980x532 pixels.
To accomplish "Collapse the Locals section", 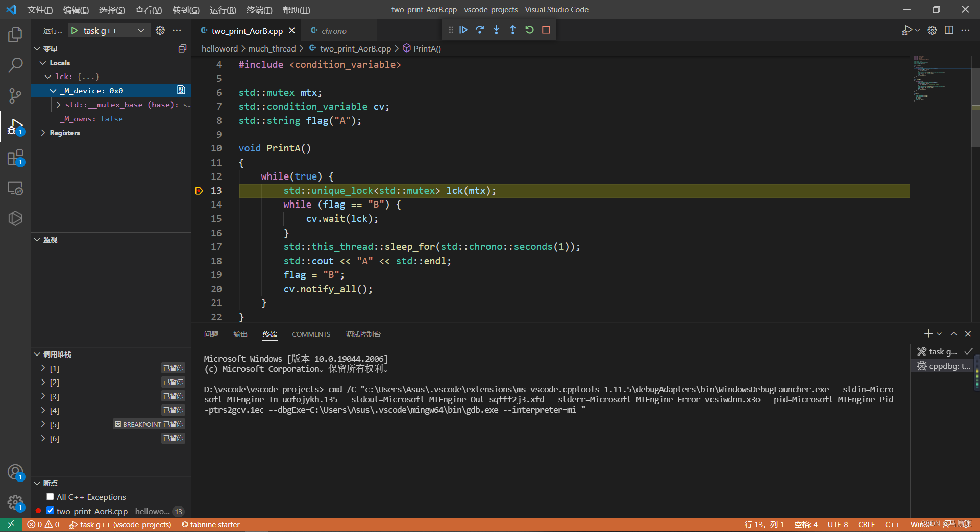I will [43, 62].
